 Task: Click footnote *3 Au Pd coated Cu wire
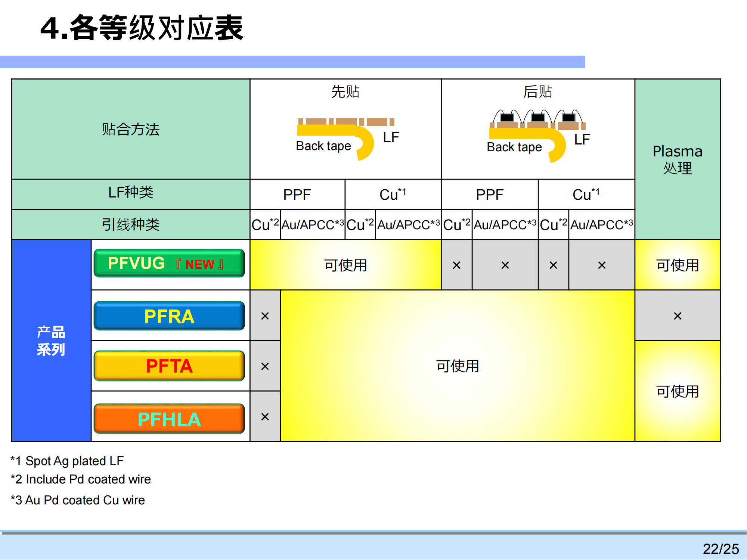point(78,500)
